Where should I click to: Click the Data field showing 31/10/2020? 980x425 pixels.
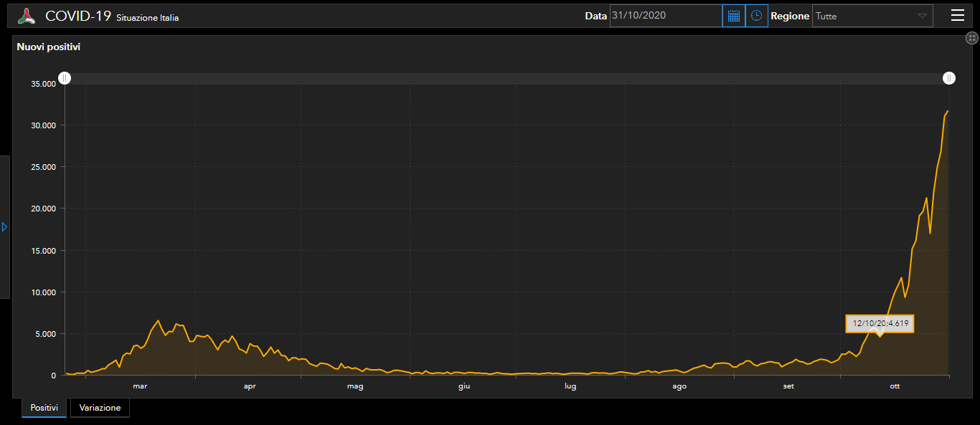click(665, 16)
